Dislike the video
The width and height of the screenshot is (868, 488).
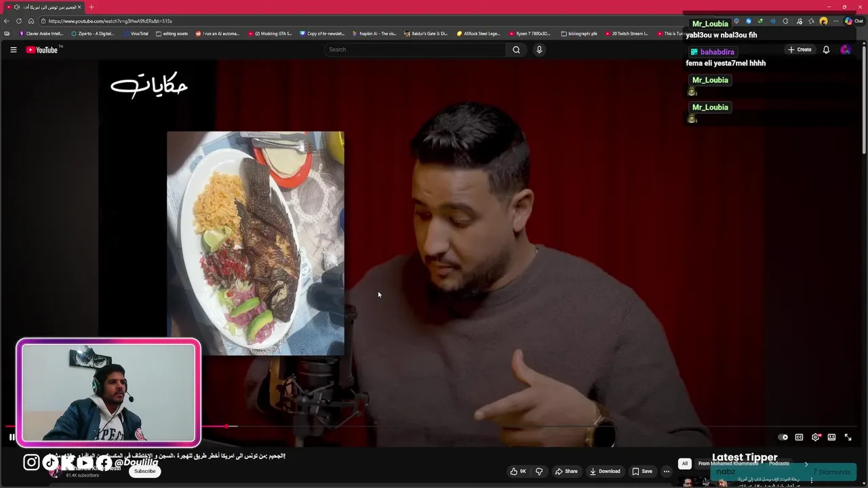coord(539,471)
